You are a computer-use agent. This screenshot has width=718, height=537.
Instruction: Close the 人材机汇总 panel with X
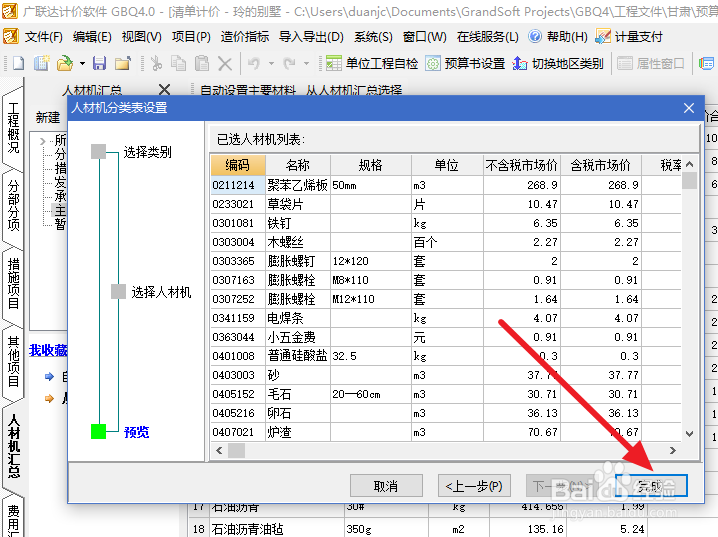point(164,89)
